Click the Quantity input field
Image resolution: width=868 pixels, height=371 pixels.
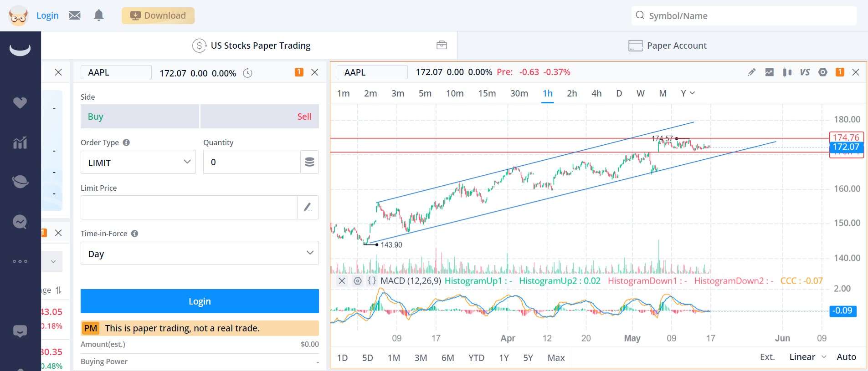pyautogui.click(x=252, y=162)
